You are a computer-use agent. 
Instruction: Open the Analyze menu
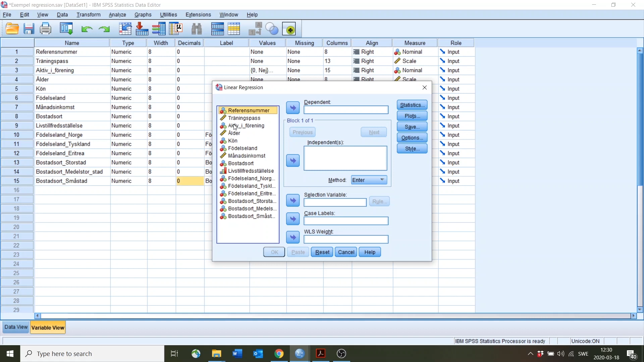117,15
